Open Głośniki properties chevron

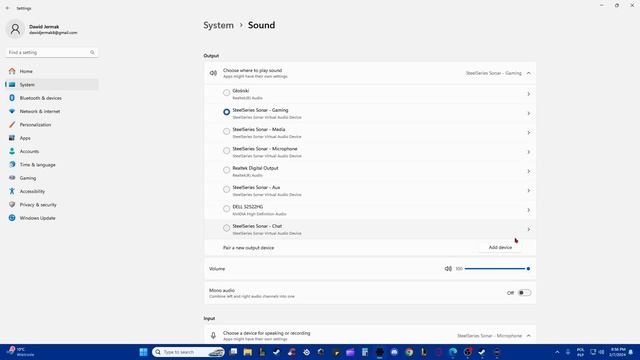529,94
